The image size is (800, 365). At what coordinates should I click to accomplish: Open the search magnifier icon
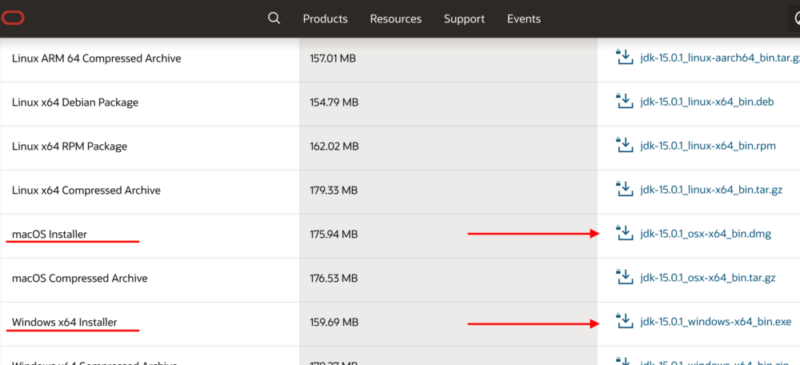click(x=274, y=19)
